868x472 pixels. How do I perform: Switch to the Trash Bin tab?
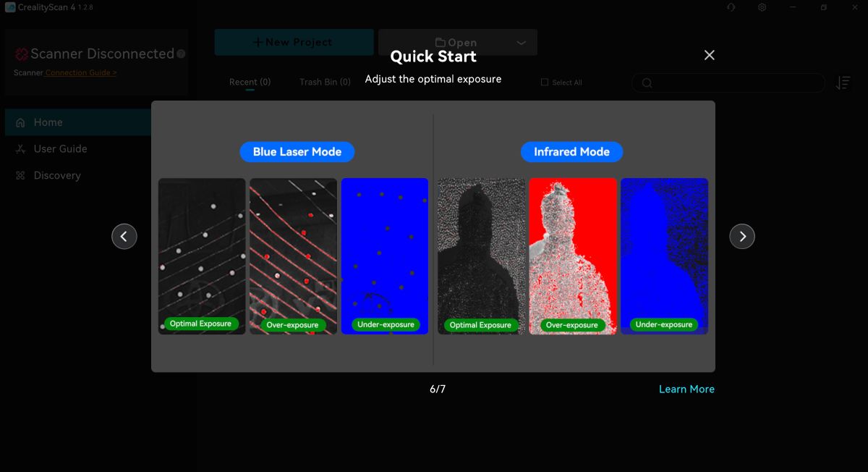[x=325, y=82]
